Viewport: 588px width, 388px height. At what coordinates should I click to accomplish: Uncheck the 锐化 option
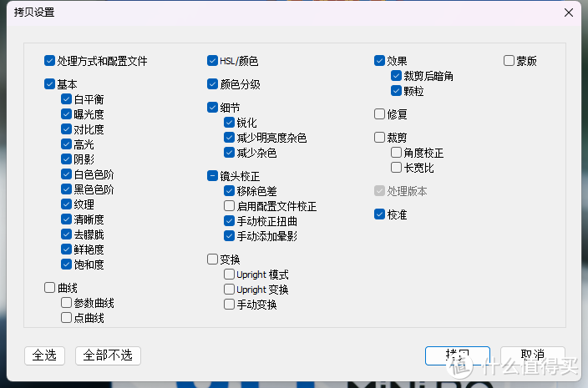229,123
